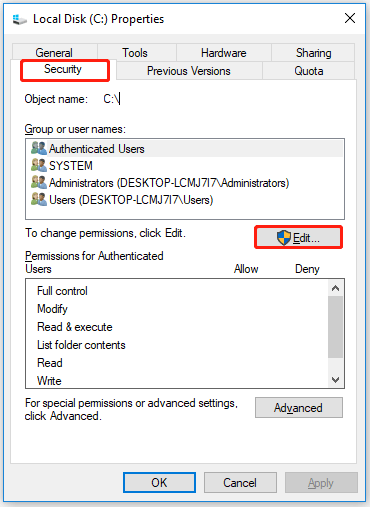Screen dimensions: 370x507
Task: Click the Users group icon
Action: coord(39,199)
